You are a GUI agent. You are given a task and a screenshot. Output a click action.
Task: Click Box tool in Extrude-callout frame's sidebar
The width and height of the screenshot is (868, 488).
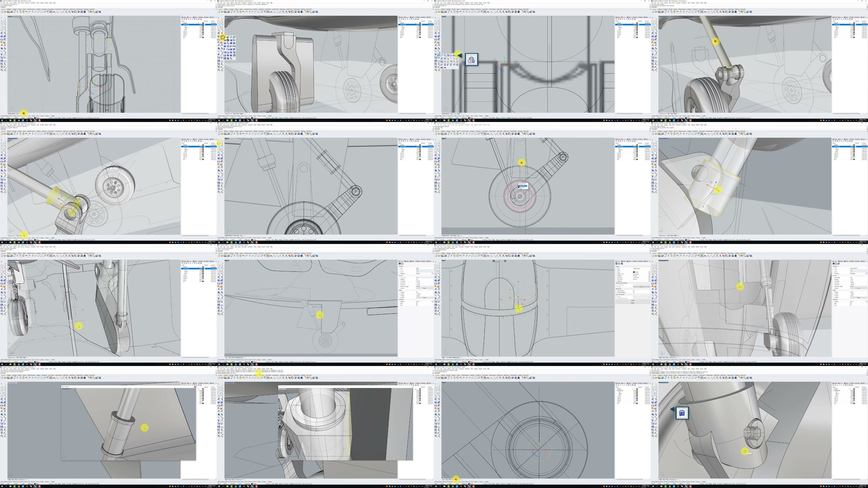pos(653,402)
